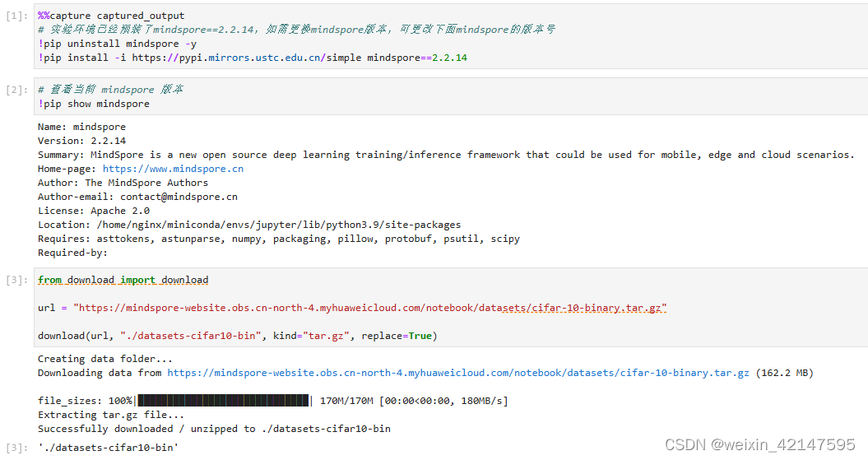Viewport: 868px width, 460px height.
Task: Click the 'Name: mindspore' output line
Action: click(x=82, y=127)
